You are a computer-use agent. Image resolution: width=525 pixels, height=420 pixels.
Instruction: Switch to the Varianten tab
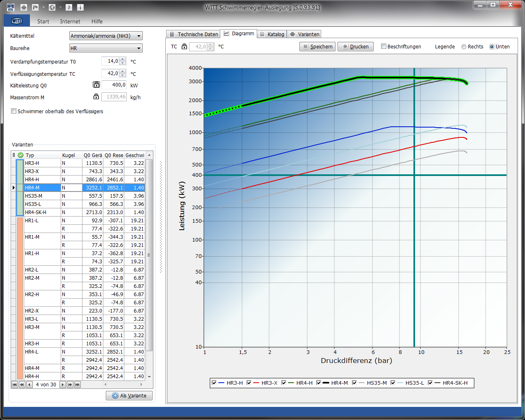pyautogui.click(x=304, y=34)
